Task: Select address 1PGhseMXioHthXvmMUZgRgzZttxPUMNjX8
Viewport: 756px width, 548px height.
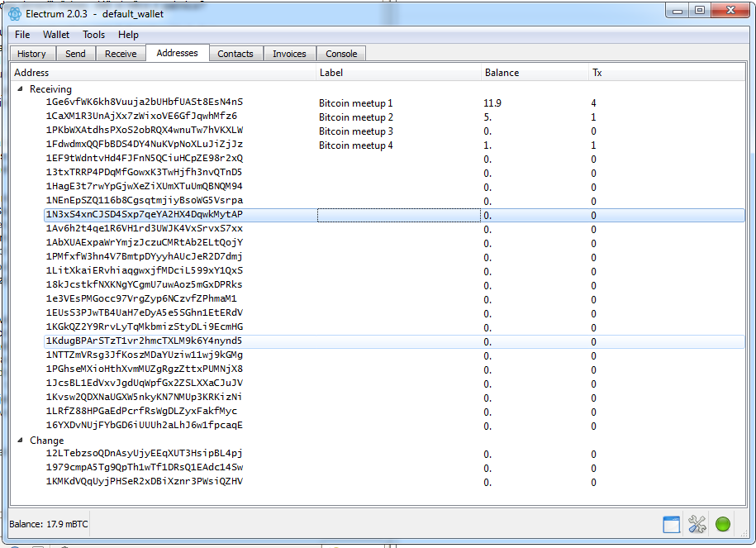Action: pyautogui.click(x=144, y=369)
